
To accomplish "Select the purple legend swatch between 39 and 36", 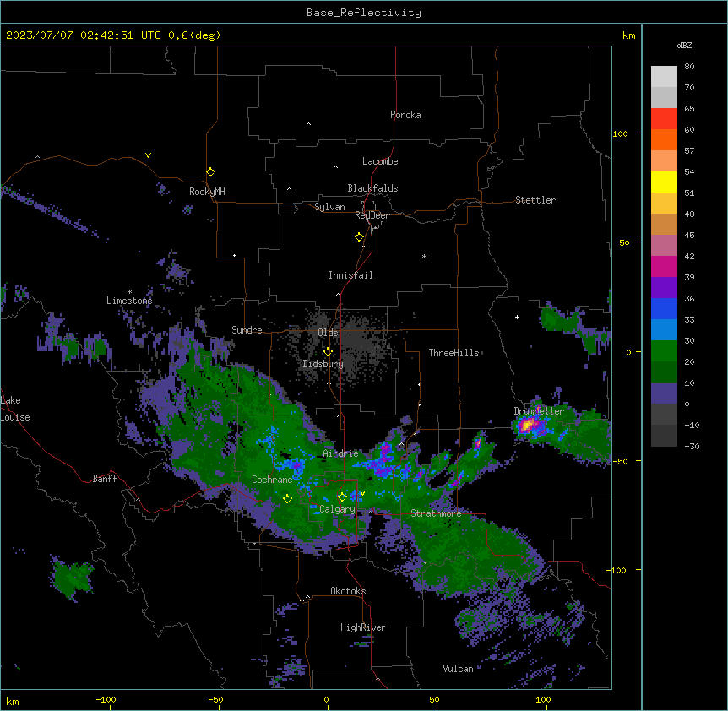I will click(664, 288).
